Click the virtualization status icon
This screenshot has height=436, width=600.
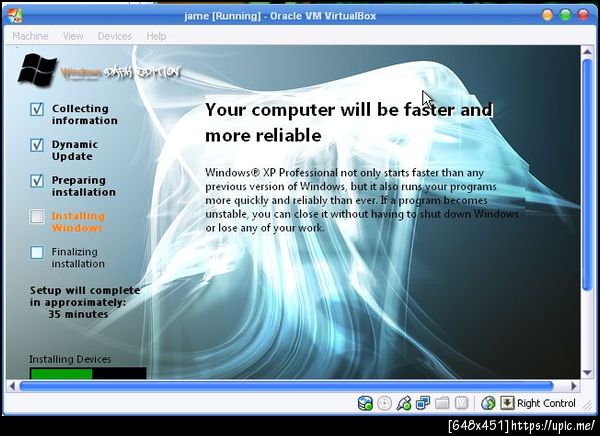click(461, 403)
